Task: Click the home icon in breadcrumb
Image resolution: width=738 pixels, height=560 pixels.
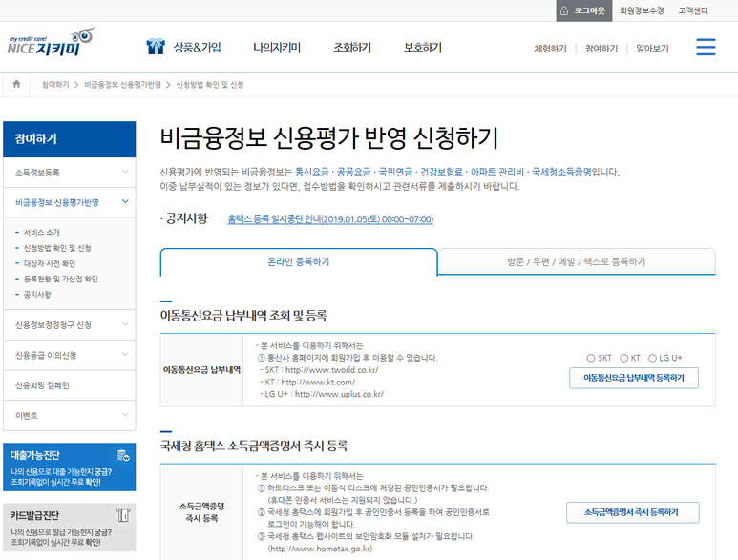Action: click(16, 84)
